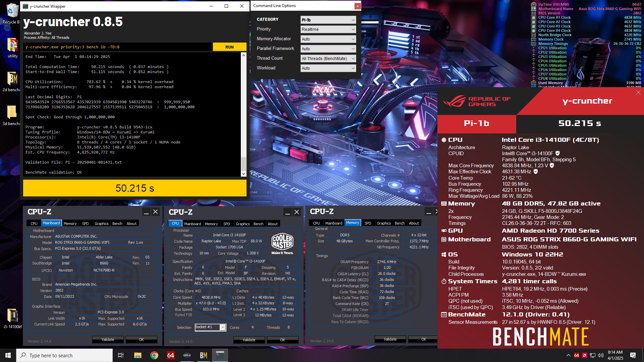Image resolution: width=644 pixels, height=362 pixels.
Task: Close the BenchMate y-cruncher result panel
Action: pos(638,93)
